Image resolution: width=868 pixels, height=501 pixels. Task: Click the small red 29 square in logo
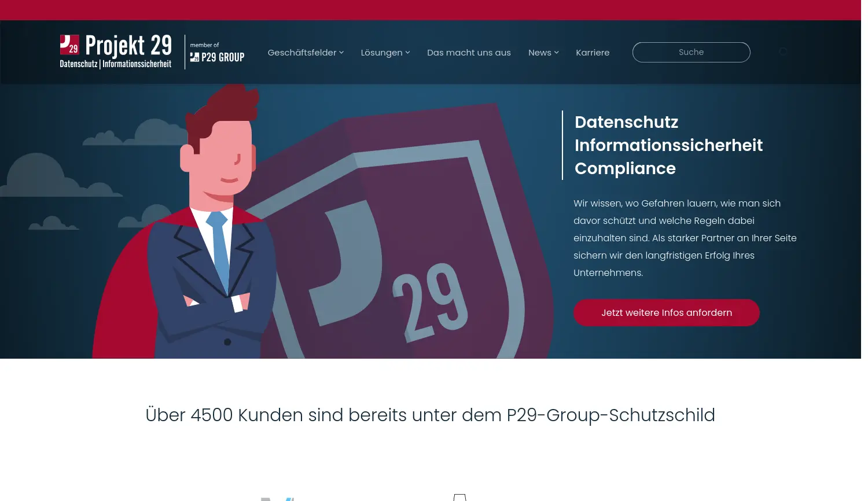click(x=69, y=45)
